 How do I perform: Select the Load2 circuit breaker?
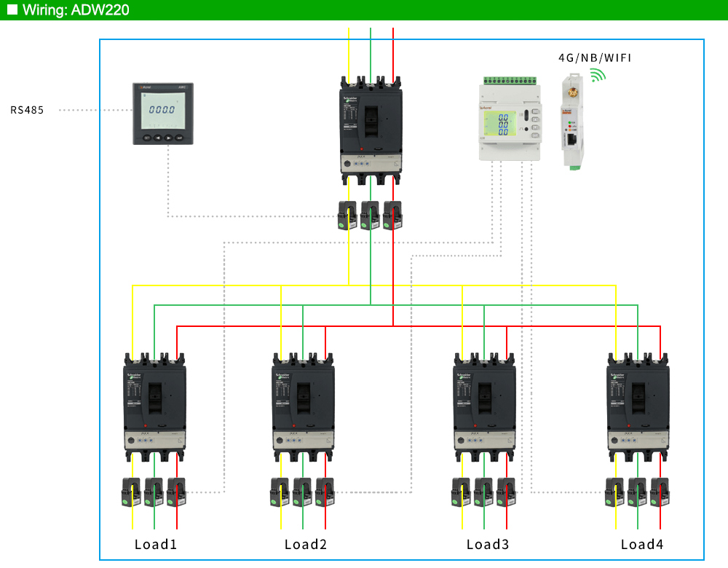tap(303, 407)
